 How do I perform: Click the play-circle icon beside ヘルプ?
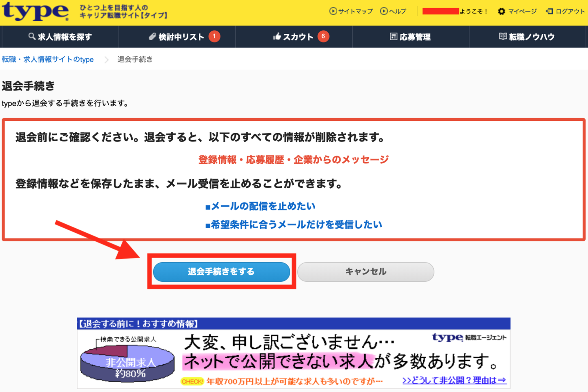click(384, 11)
